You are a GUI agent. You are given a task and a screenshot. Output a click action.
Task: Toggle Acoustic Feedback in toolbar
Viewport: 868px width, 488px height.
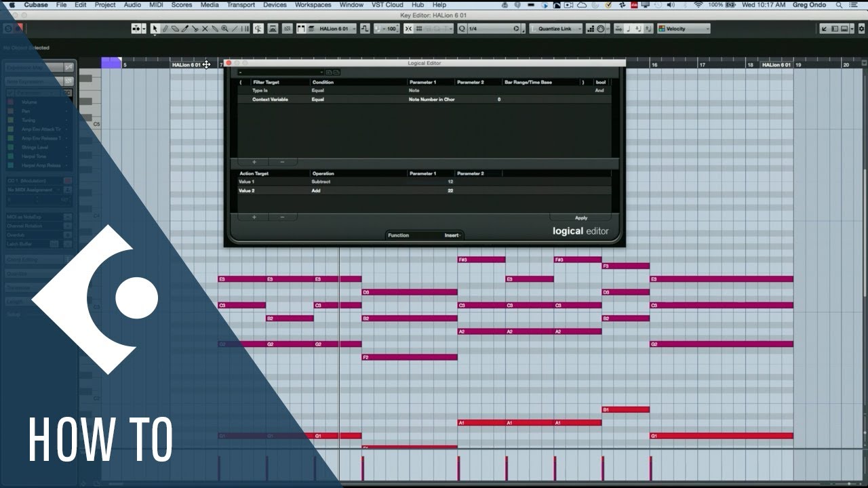[258, 28]
